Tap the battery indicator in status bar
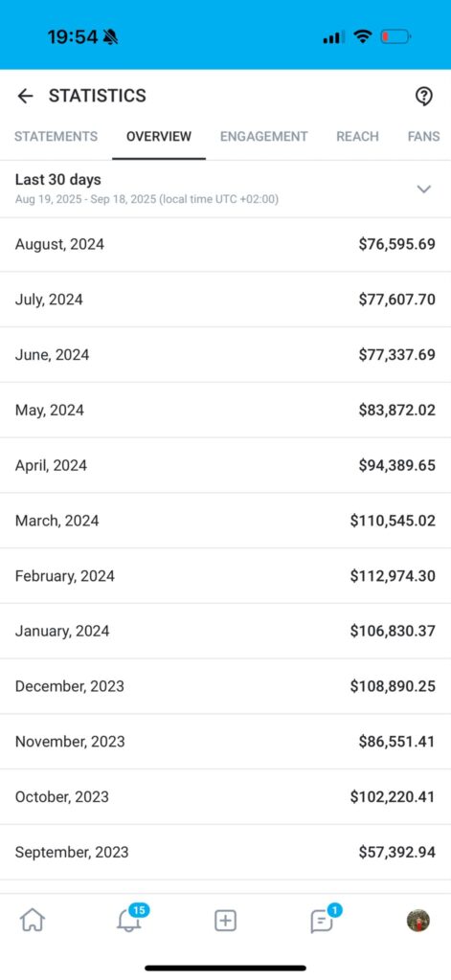The width and height of the screenshot is (451, 980). pos(395,37)
